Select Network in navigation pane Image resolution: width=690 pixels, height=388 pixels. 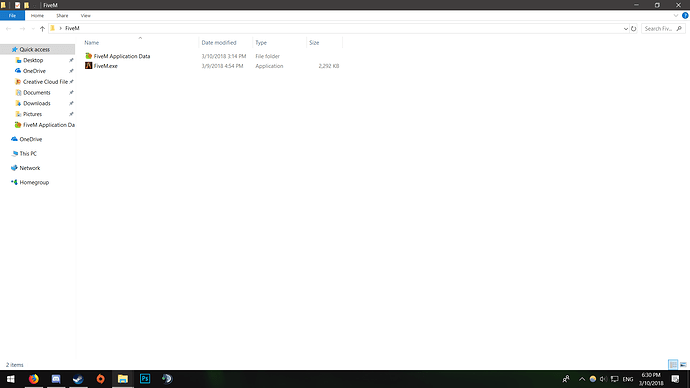coord(29,168)
